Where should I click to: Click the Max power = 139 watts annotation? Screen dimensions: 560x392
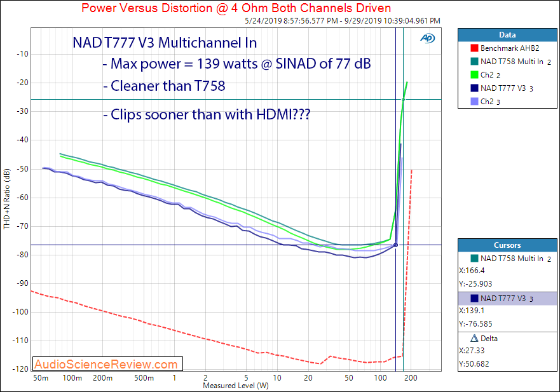point(237,64)
